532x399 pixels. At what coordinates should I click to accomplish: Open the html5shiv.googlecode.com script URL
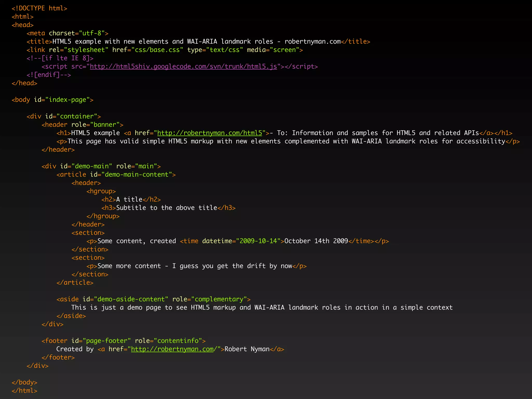(x=183, y=67)
